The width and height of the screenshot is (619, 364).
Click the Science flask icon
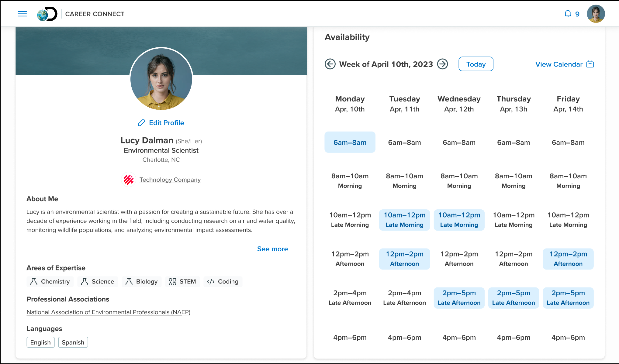[x=85, y=282]
